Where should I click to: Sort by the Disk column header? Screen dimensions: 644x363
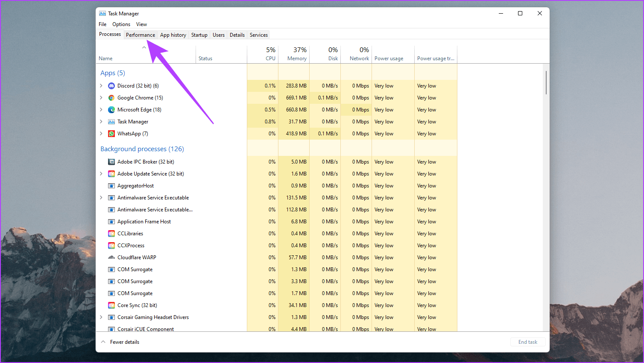click(x=325, y=55)
